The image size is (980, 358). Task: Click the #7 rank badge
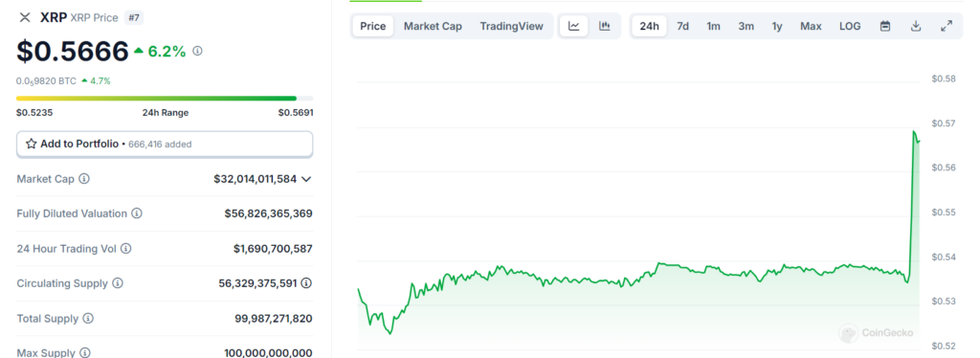click(133, 17)
